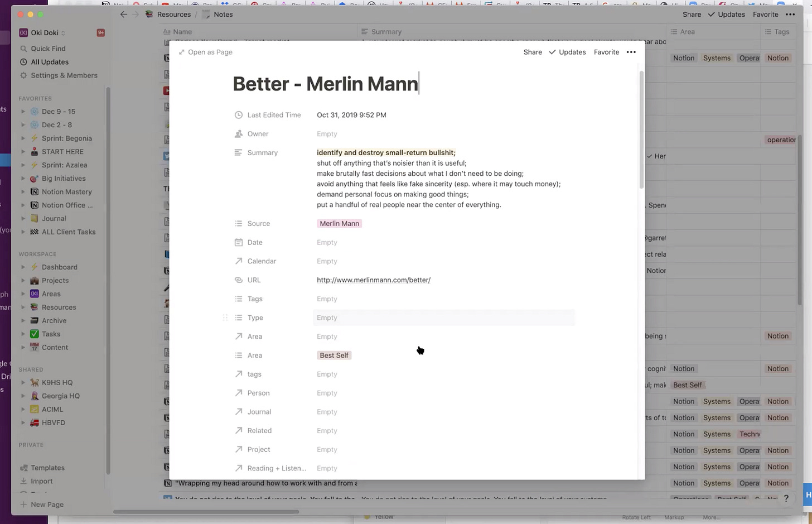The width and height of the screenshot is (812, 524).
Task: Click the horizontal scrollbar under the table
Action: coord(206,511)
